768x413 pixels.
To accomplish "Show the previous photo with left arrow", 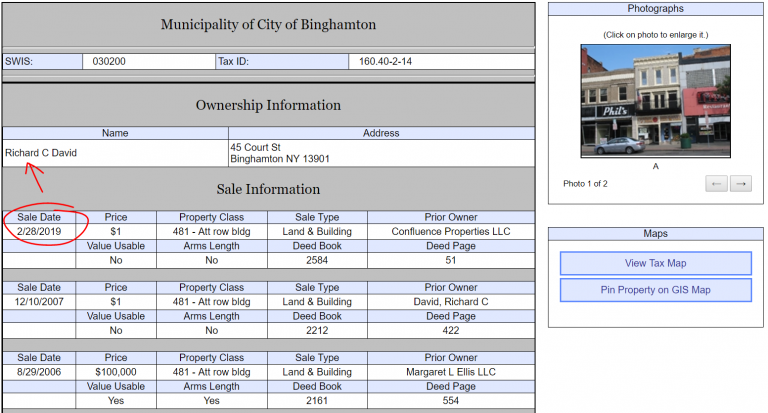I will tap(716, 184).
